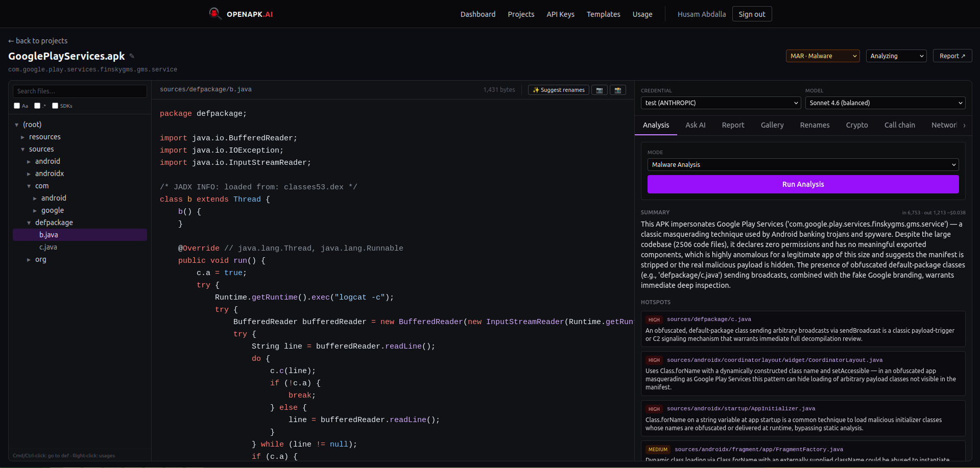Toggle the regex .* checkbox
Image resolution: width=980 pixels, height=468 pixels.
(x=37, y=106)
